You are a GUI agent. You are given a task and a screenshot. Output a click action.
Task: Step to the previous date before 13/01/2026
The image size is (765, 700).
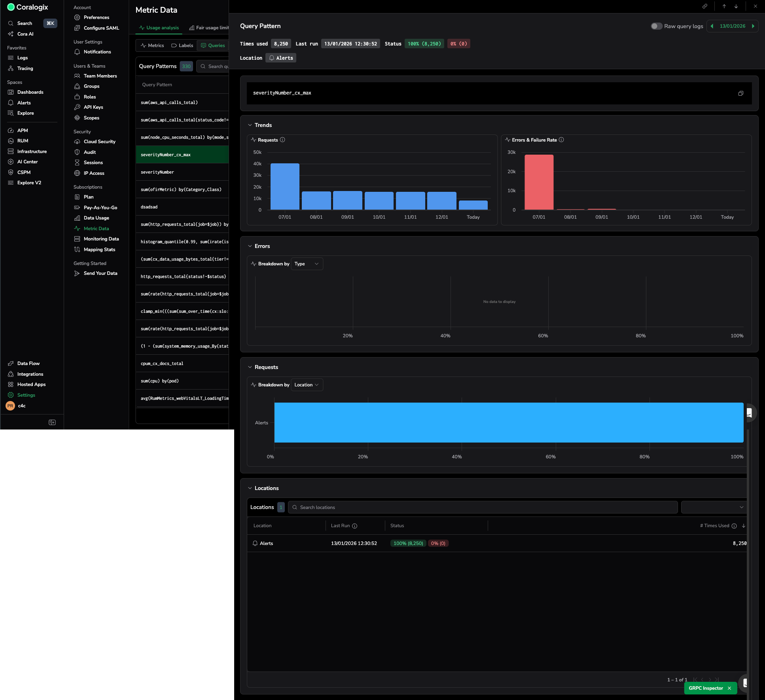click(x=712, y=26)
